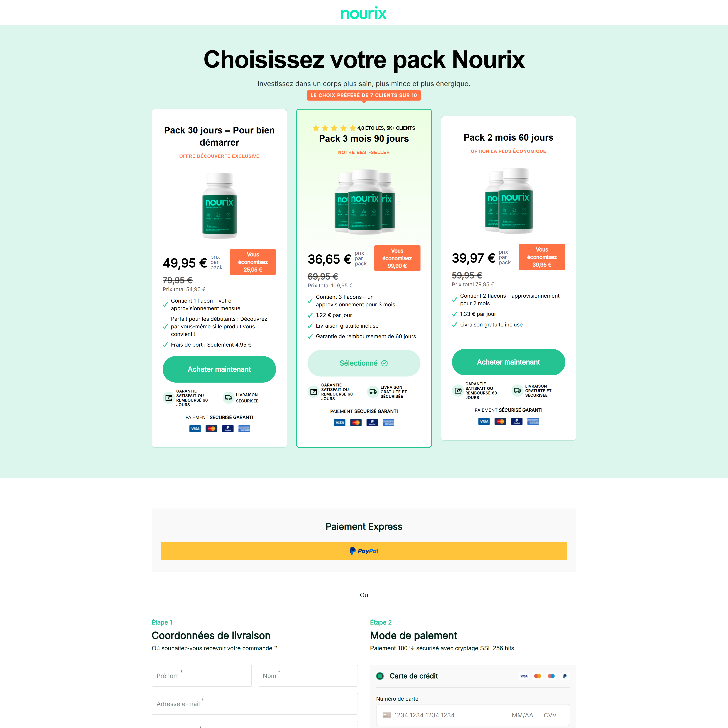Click the Mastercard icon under the 2-month pack

[x=500, y=421]
